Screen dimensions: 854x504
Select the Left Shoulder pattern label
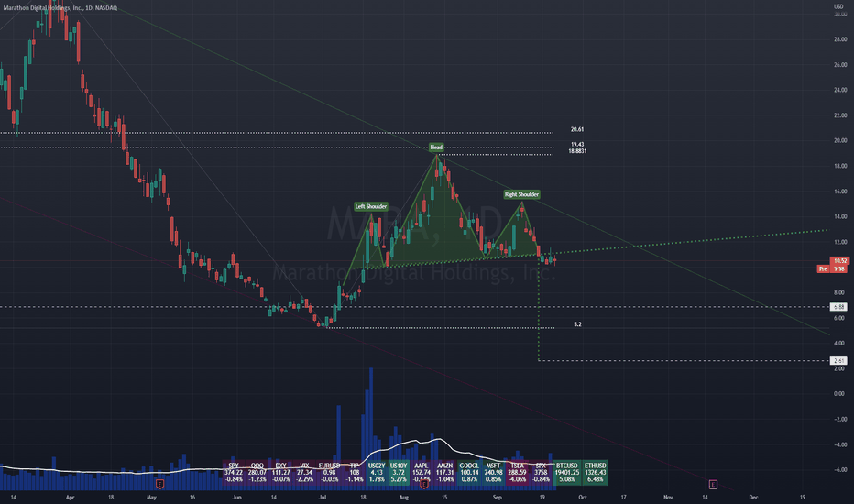[x=371, y=206]
